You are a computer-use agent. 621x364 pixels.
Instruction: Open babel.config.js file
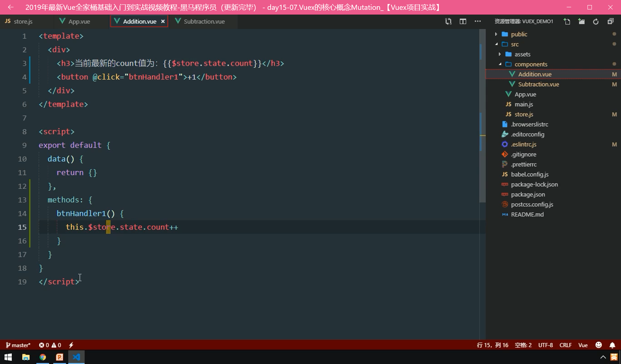(553, 174)
